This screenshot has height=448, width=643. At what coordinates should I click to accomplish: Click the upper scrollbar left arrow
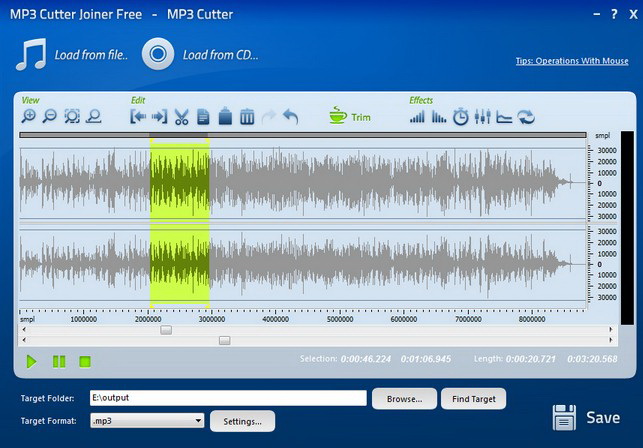pos(24,329)
